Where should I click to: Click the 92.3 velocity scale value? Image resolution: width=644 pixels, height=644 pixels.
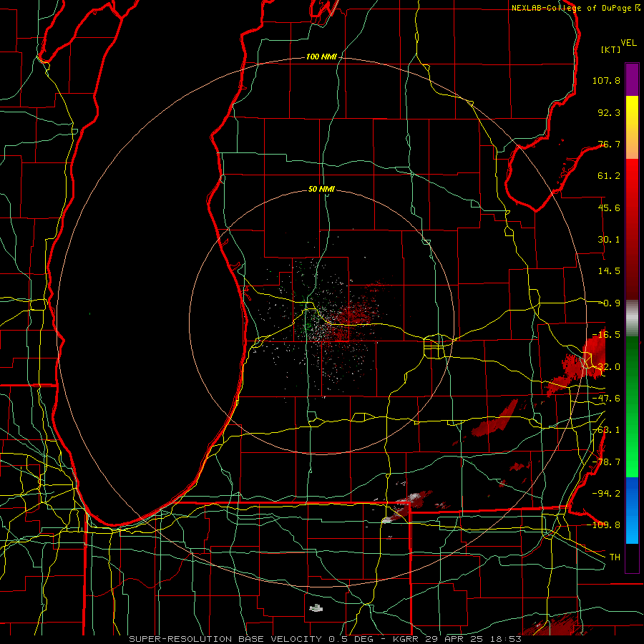pos(609,112)
